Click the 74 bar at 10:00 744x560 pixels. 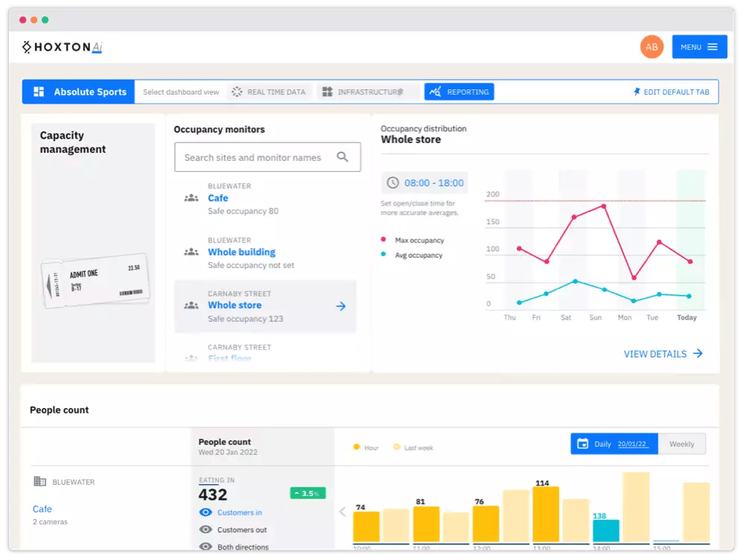pos(366,526)
